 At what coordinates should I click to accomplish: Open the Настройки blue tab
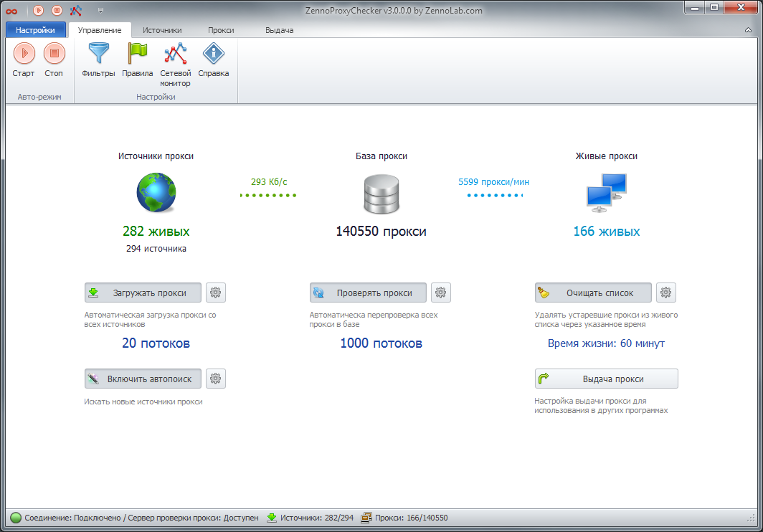click(x=36, y=30)
